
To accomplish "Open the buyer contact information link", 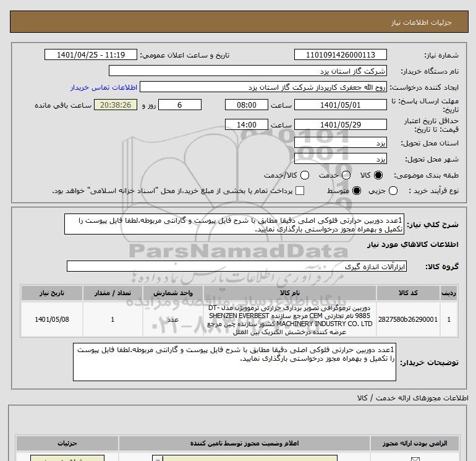I will click(104, 87).
